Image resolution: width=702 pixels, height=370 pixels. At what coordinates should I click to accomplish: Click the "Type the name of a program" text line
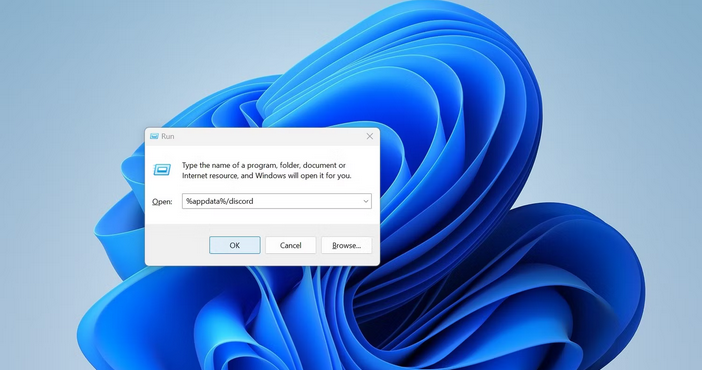[x=264, y=165]
